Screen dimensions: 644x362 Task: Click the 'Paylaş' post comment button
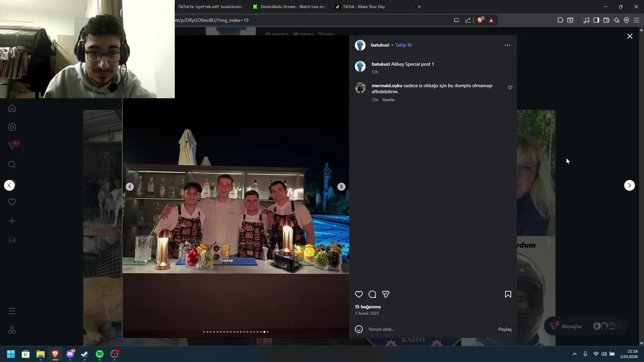(x=505, y=329)
